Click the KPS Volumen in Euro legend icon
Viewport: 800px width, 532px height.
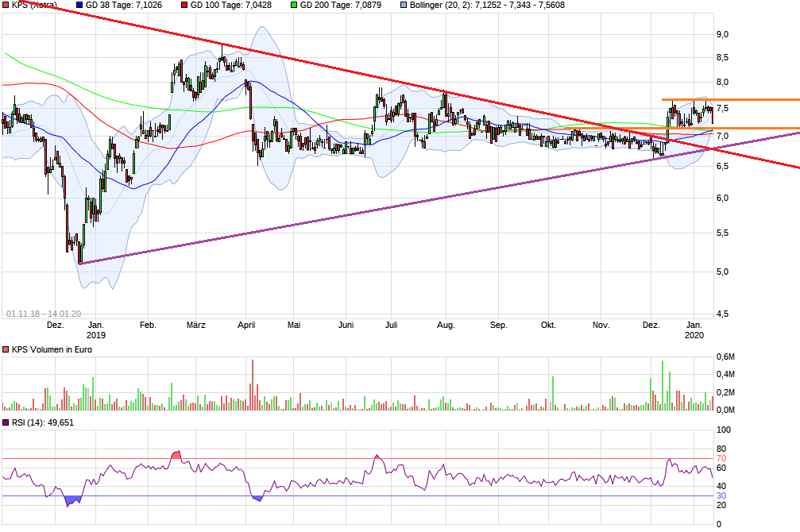coord(6,350)
